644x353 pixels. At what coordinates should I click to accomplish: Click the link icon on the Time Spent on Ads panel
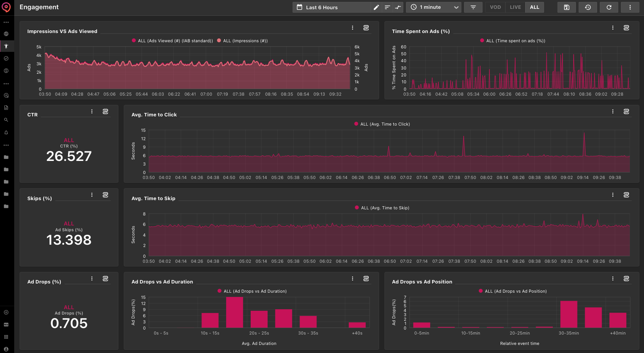pos(626,28)
